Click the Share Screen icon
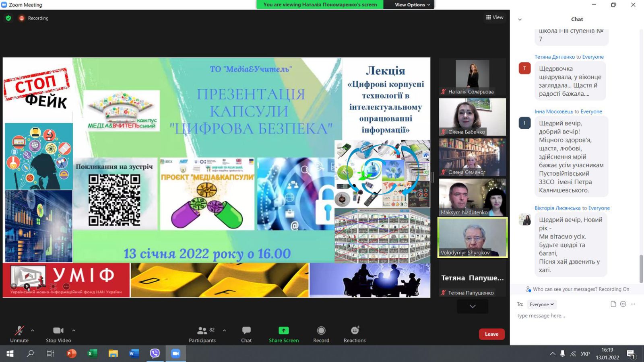Viewport: 644px width, 362px height. [284, 331]
